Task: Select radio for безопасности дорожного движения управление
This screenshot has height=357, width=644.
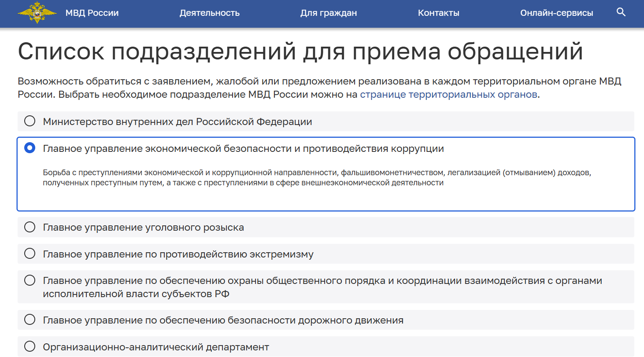Action: tap(30, 320)
